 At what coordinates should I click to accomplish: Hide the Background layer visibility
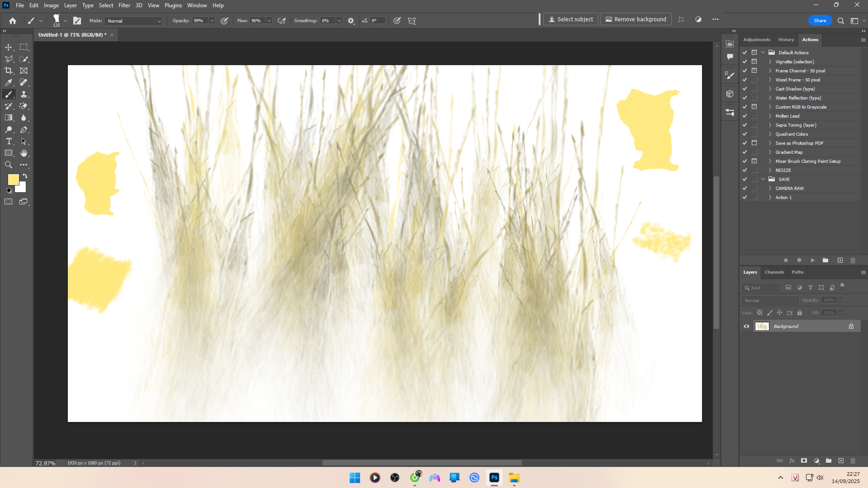(746, 327)
